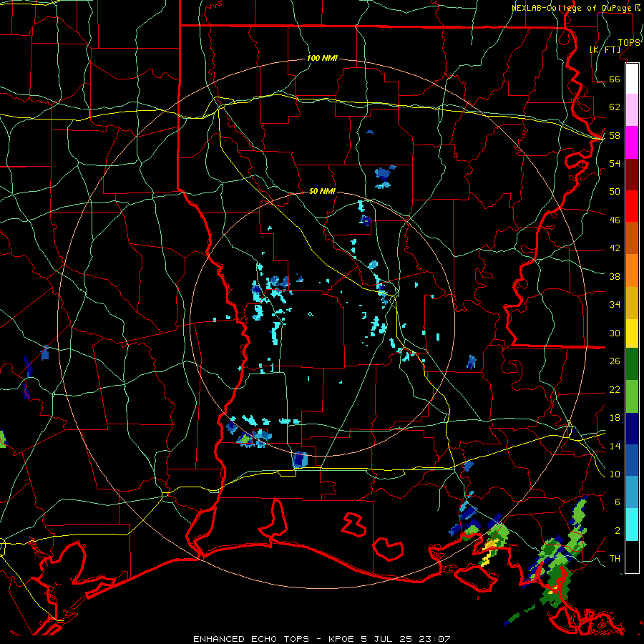
Task: Click the "NEXLAB-College of DuPage" credit text
Action: (573, 8)
